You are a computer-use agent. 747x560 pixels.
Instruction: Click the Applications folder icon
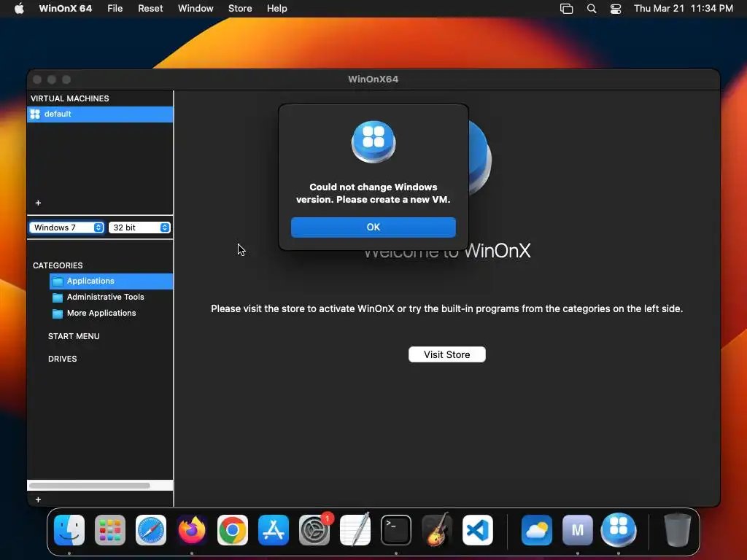pyautogui.click(x=58, y=281)
